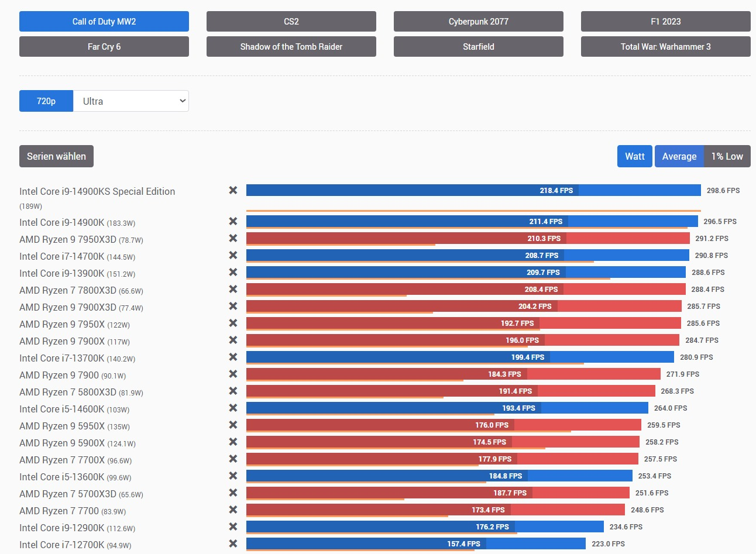The height and width of the screenshot is (554, 756).
Task: Remove Intel Core i9-13900K from chart
Action: [x=233, y=272]
